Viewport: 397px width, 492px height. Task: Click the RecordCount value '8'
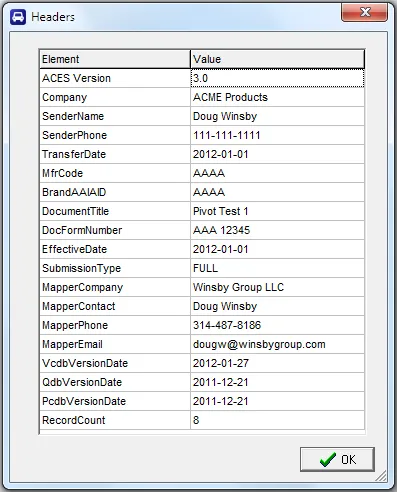[277, 420]
